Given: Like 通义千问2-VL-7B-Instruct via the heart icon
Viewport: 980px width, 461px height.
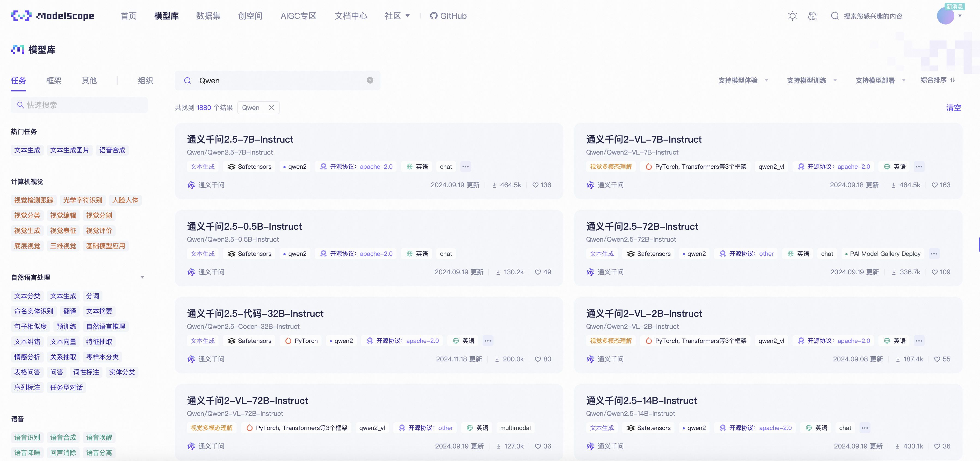Looking at the screenshot, I should click(935, 185).
